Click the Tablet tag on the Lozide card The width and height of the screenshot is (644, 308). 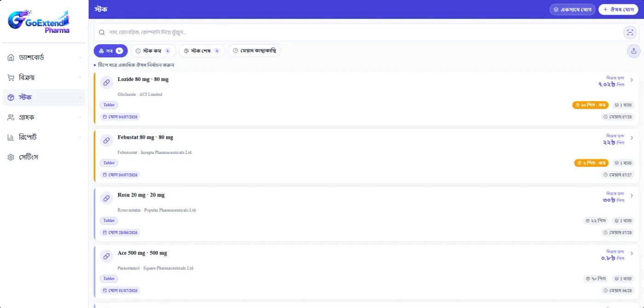pos(109,105)
